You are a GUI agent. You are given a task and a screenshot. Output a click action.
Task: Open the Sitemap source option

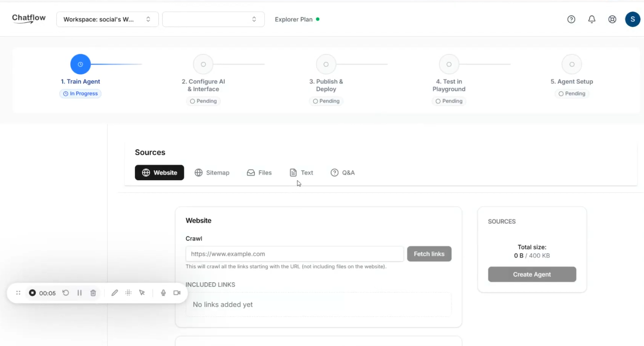click(212, 172)
